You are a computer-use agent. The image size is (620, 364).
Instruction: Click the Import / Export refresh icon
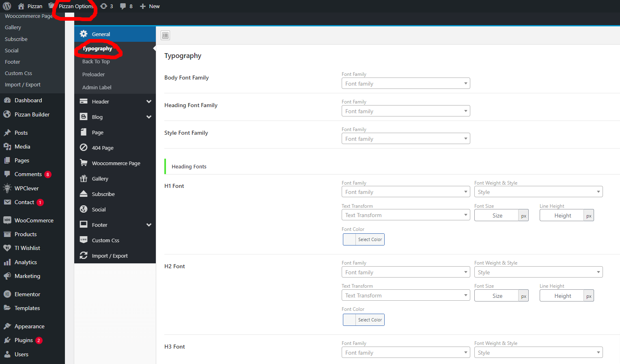pyautogui.click(x=84, y=255)
